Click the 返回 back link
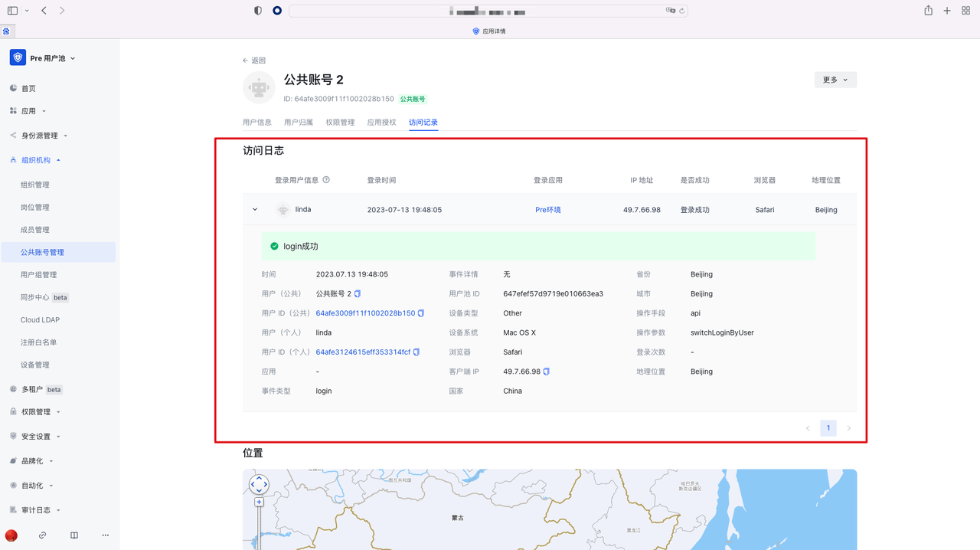The image size is (980, 550). tap(254, 61)
